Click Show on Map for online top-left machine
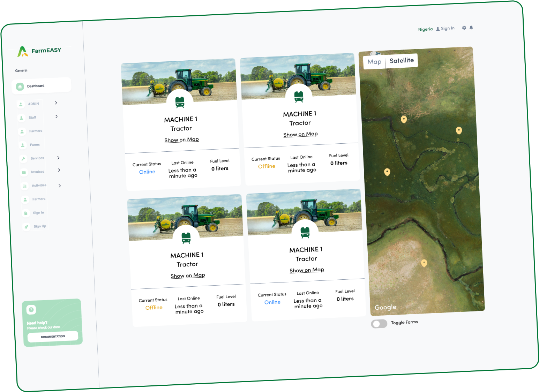The image size is (539, 392). tap(181, 140)
